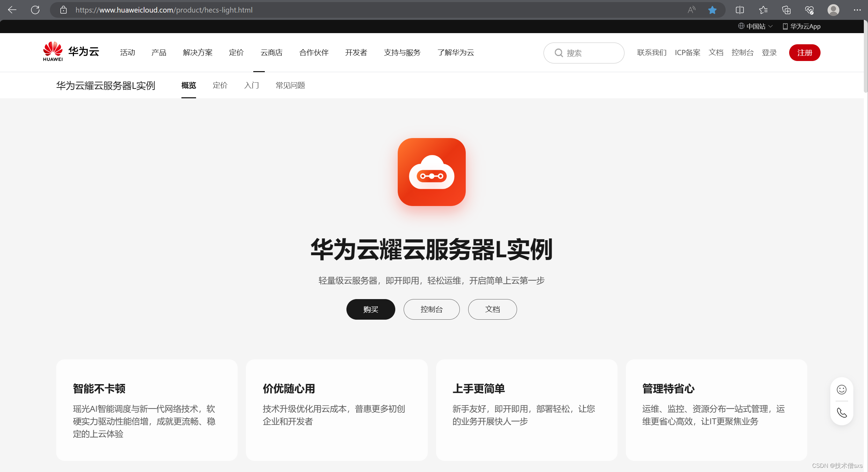Reload the page with the refresh icon

click(x=35, y=10)
